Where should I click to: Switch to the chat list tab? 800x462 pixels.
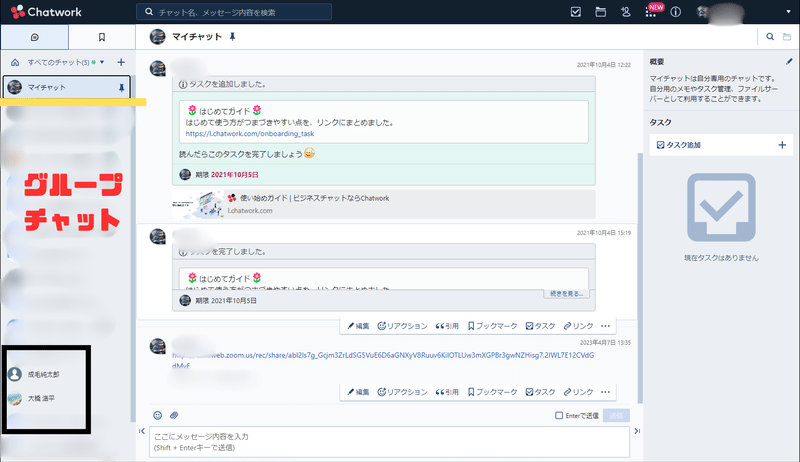click(x=34, y=37)
